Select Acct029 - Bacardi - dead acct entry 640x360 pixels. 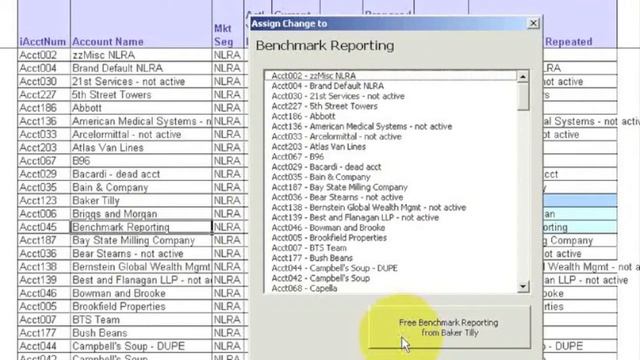click(391, 167)
